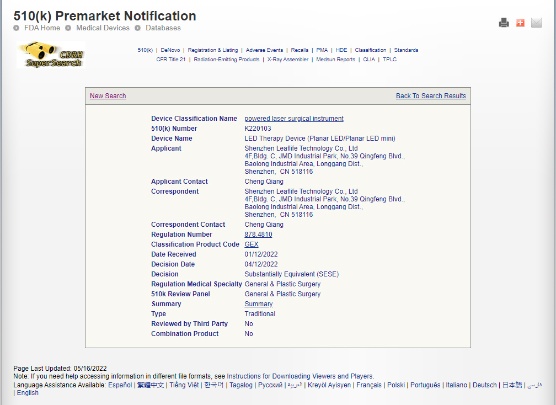Open the Summary document link
This screenshot has width=556, height=405.
coord(258,304)
